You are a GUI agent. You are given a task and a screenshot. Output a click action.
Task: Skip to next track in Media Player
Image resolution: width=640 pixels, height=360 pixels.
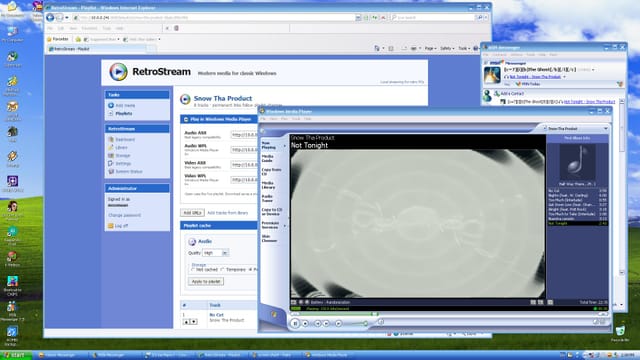pyautogui.click(x=326, y=323)
